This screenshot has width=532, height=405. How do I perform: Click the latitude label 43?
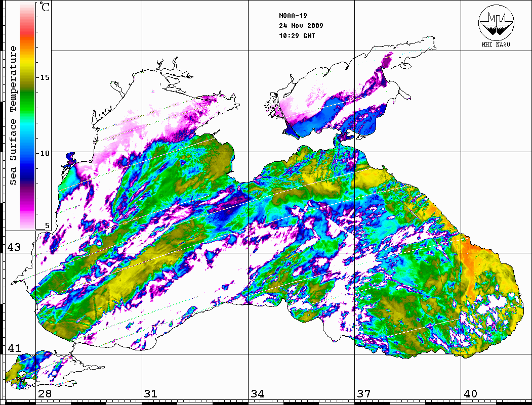pyautogui.click(x=14, y=247)
